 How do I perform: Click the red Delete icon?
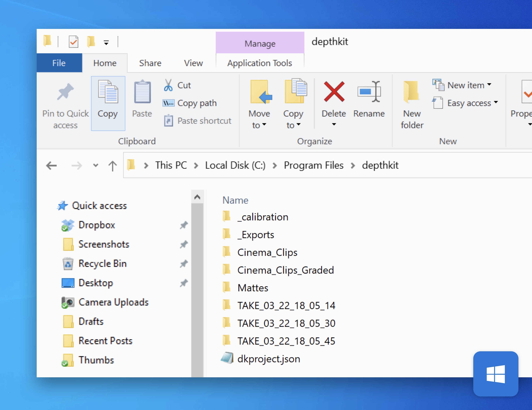[334, 92]
